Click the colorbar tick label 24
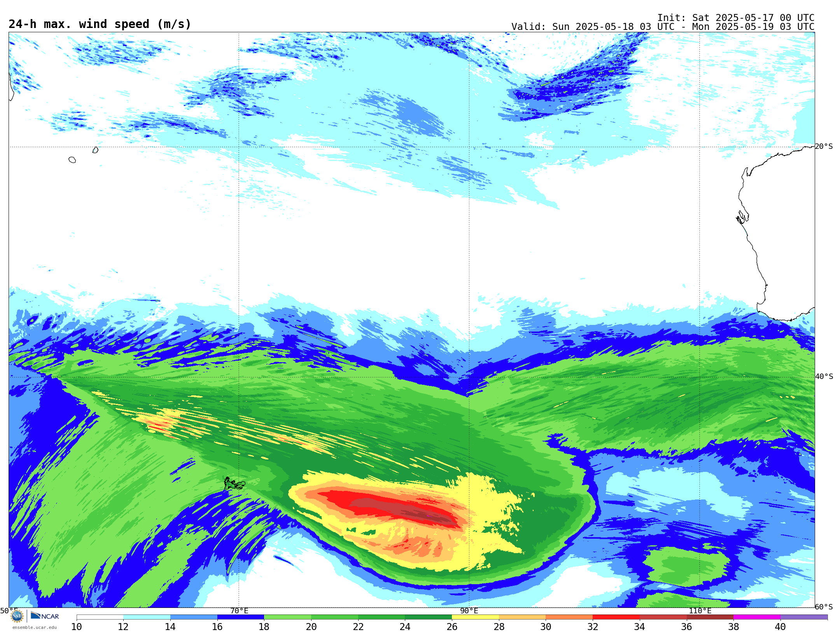The image size is (840, 632). [x=405, y=627]
